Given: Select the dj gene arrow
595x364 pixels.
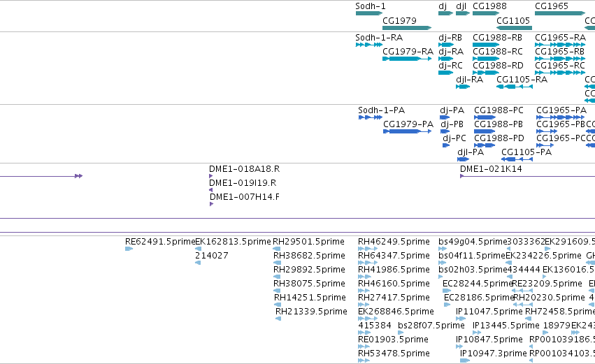Looking at the screenshot, I should (445, 13).
